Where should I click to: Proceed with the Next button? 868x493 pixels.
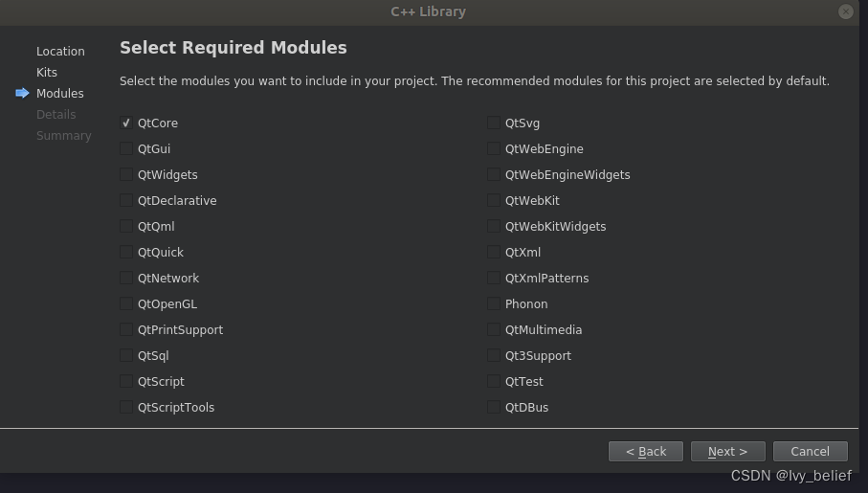pyautogui.click(x=728, y=452)
